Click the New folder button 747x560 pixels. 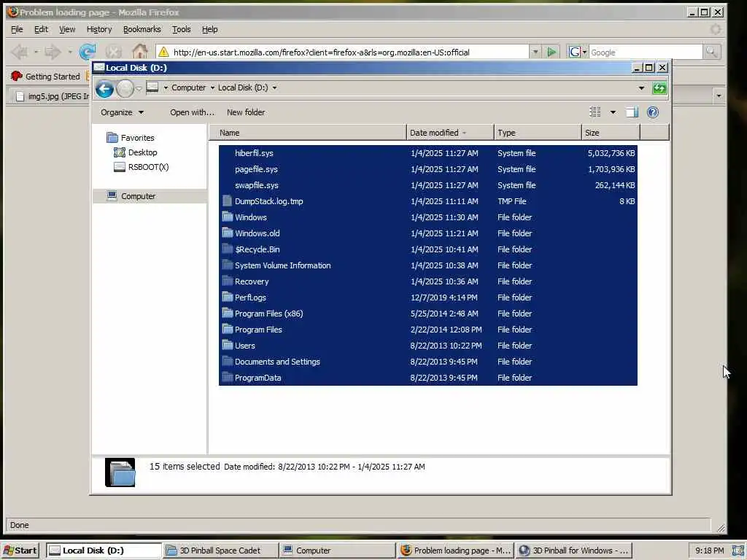(246, 112)
